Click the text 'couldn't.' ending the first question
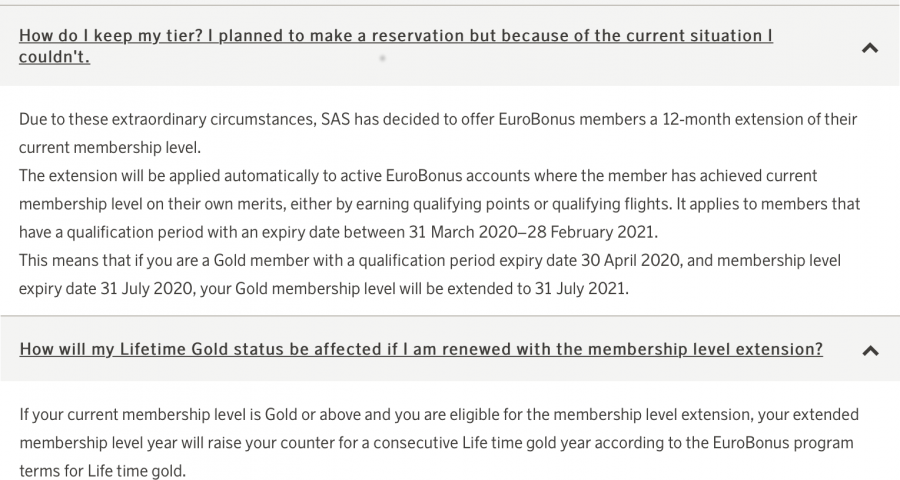The image size is (900, 480). [54, 57]
